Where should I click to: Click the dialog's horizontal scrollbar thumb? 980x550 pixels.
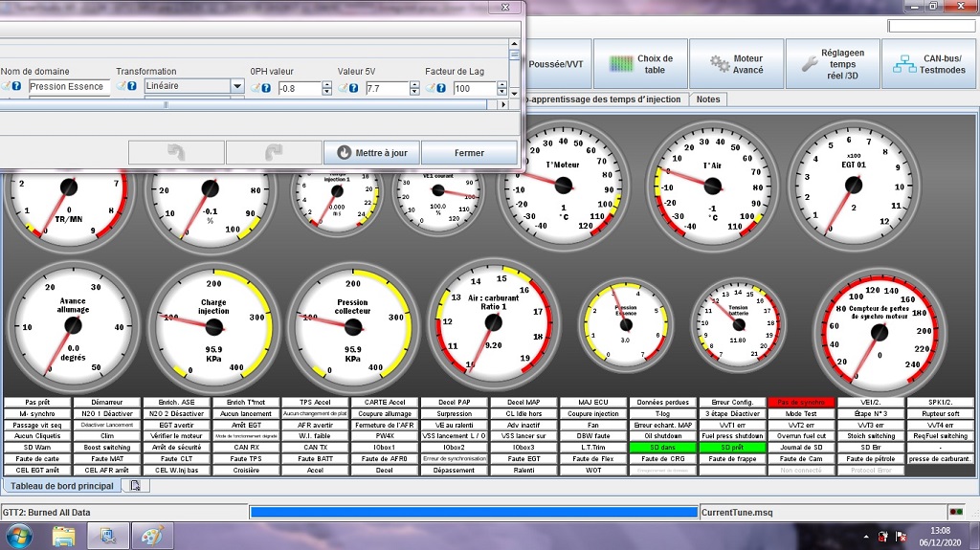click(x=165, y=104)
